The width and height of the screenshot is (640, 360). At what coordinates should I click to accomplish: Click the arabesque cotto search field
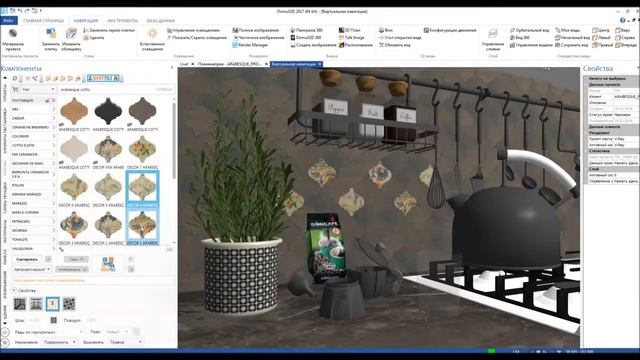point(116,89)
